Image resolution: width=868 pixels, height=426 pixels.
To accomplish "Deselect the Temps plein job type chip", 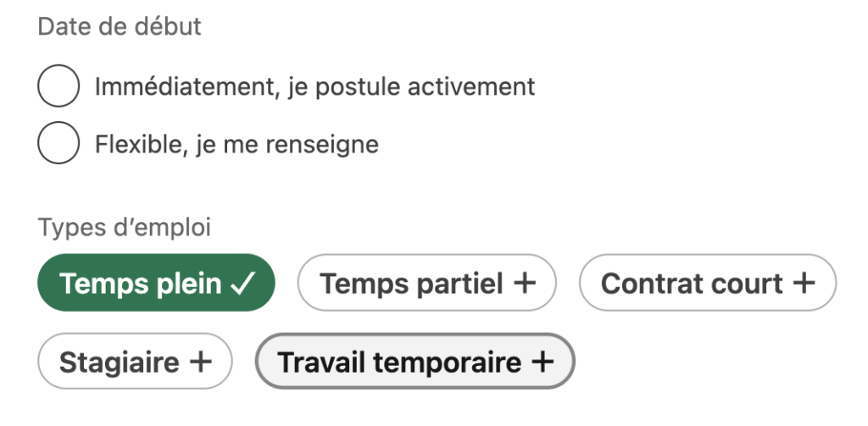I will pyautogui.click(x=157, y=284).
